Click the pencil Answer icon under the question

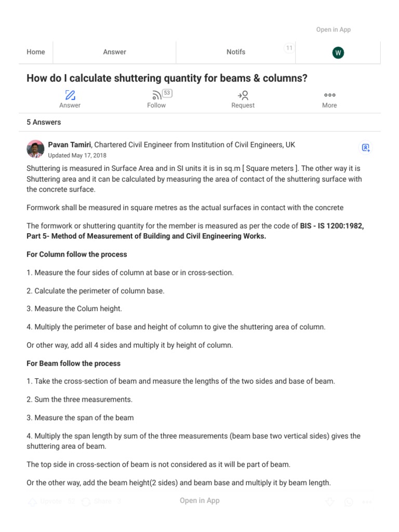pyautogui.click(x=70, y=95)
